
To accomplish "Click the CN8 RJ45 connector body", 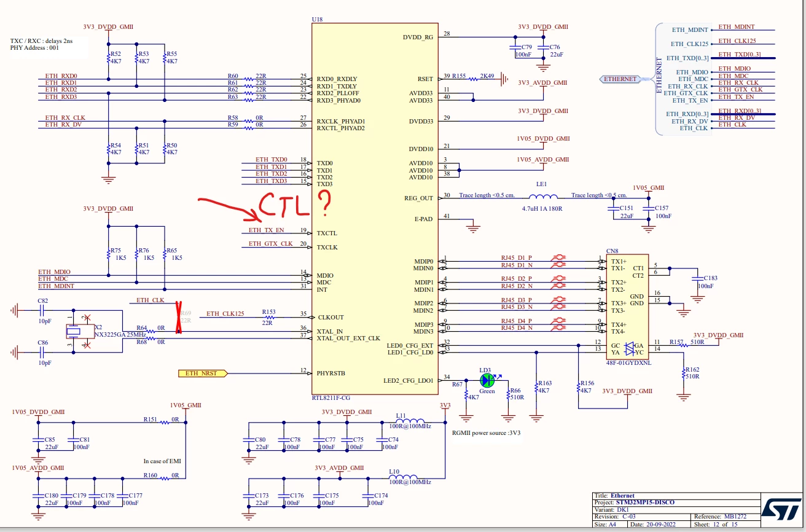I will click(627, 307).
